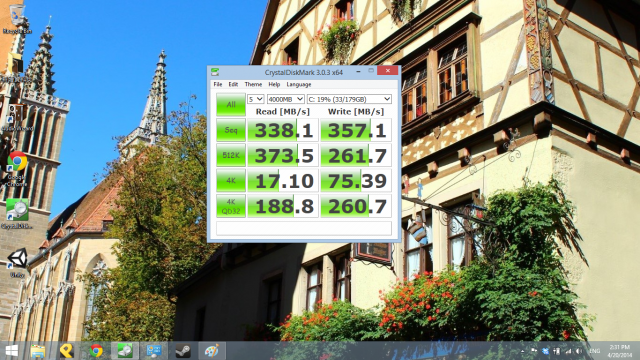Click the 4K read result 17.10
Image resolution: width=640 pixels, height=360 pixels.
tap(283, 180)
